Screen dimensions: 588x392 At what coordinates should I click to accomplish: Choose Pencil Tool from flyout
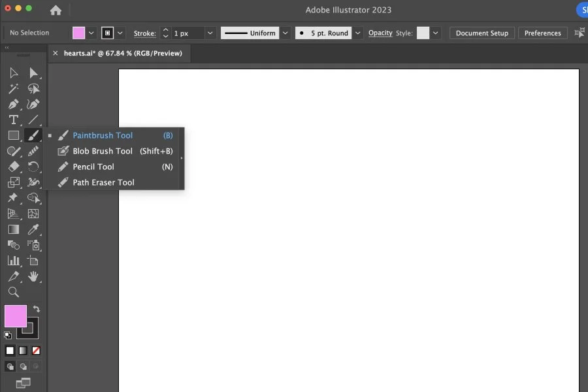pos(111,167)
